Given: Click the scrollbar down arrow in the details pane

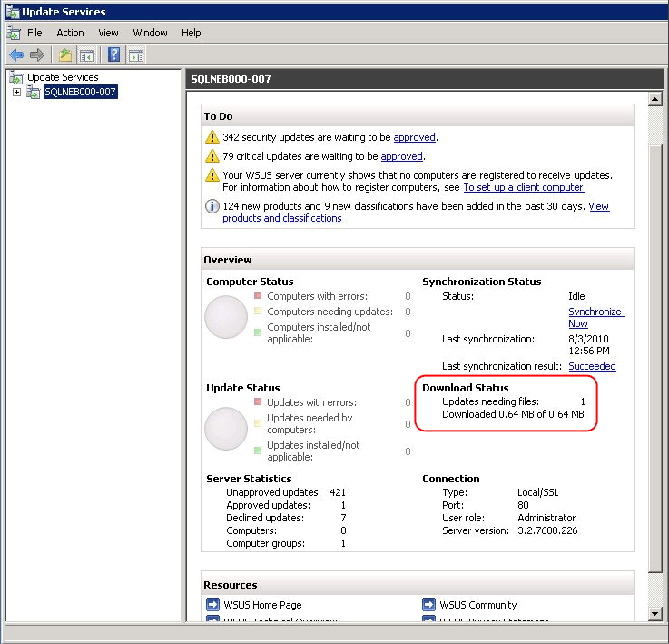Looking at the screenshot, I should pos(654,614).
